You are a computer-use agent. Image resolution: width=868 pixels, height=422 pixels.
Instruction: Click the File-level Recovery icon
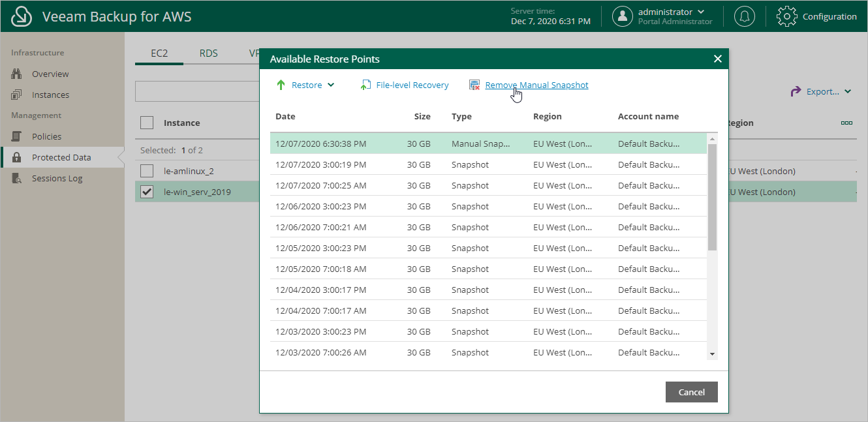[366, 85]
